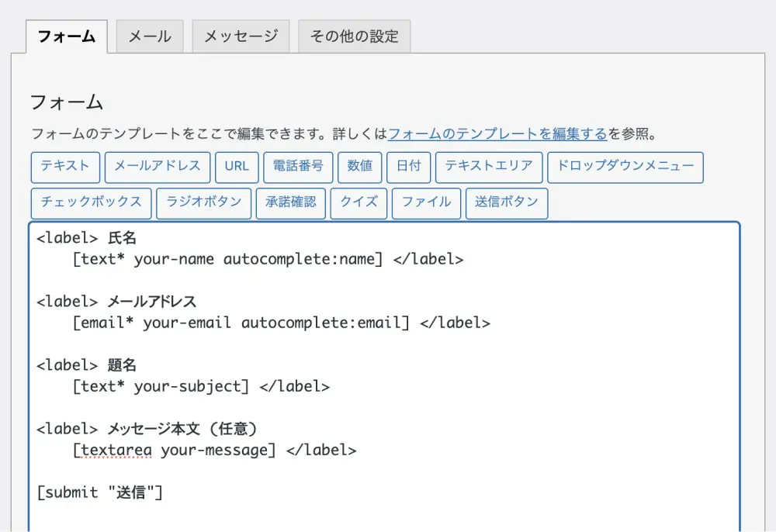776x532 pixels.
Task: Add a 日付 date tag
Action: coord(408,167)
